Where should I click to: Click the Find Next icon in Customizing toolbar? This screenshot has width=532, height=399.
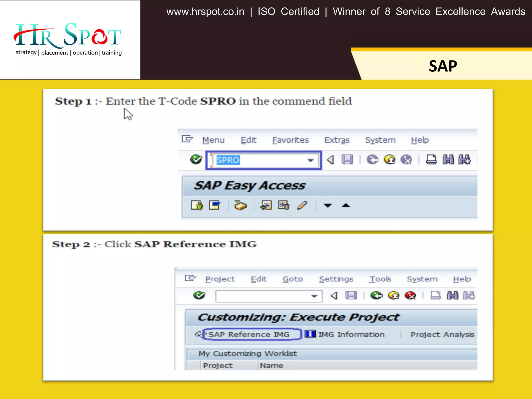(469, 295)
